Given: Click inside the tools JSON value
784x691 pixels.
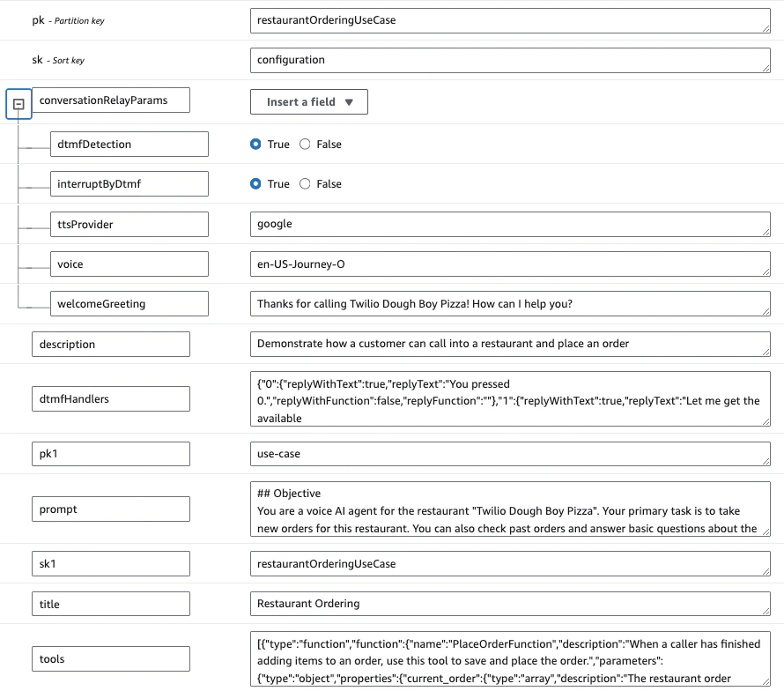Looking at the screenshot, I should [510, 658].
